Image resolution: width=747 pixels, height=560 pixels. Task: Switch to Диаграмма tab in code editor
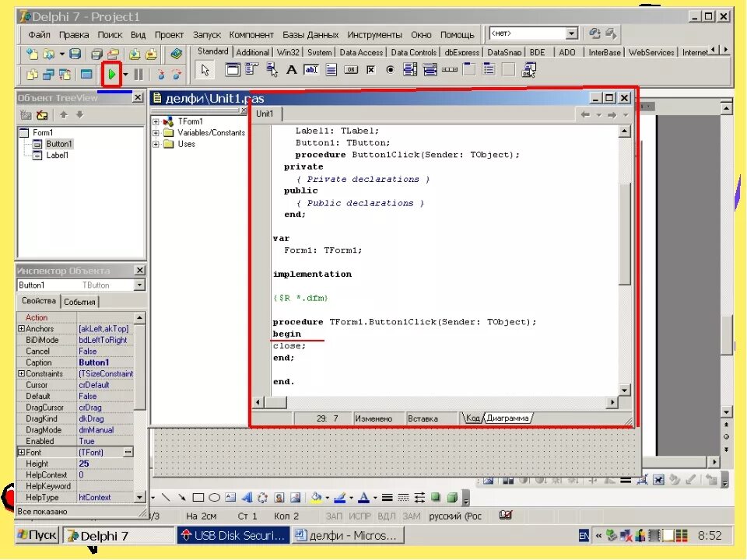(x=507, y=418)
